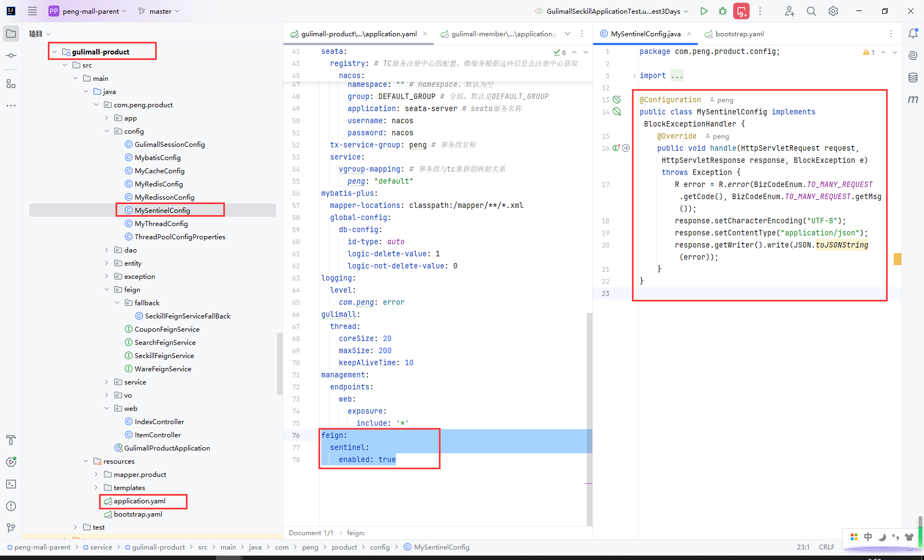Image resolution: width=924 pixels, height=560 pixels.
Task: Open the Build hammer tool window
Action: 11,440
